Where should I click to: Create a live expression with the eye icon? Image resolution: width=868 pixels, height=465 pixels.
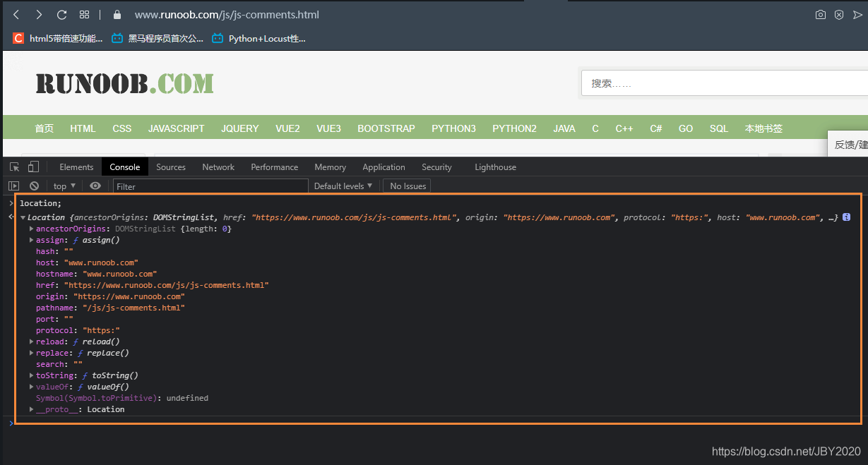tap(95, 186)
